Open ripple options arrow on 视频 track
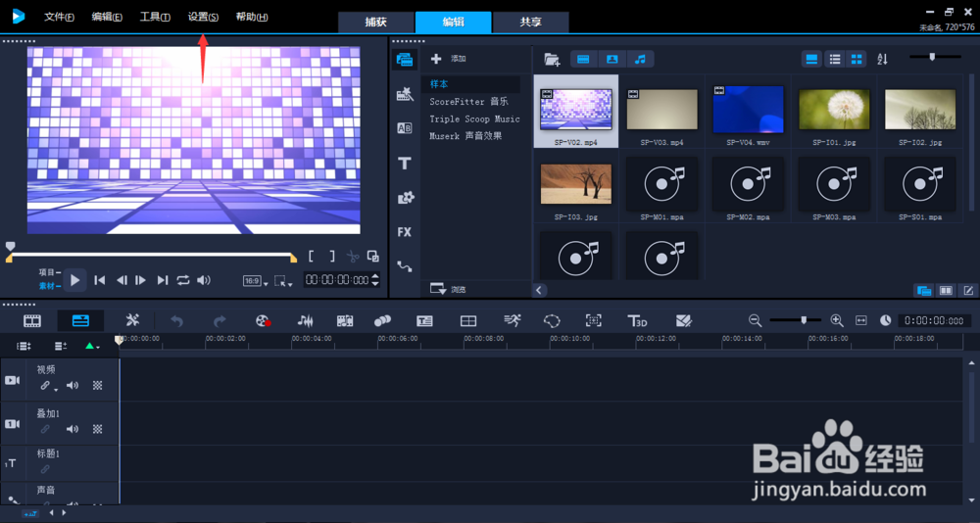 pos(56,389)
